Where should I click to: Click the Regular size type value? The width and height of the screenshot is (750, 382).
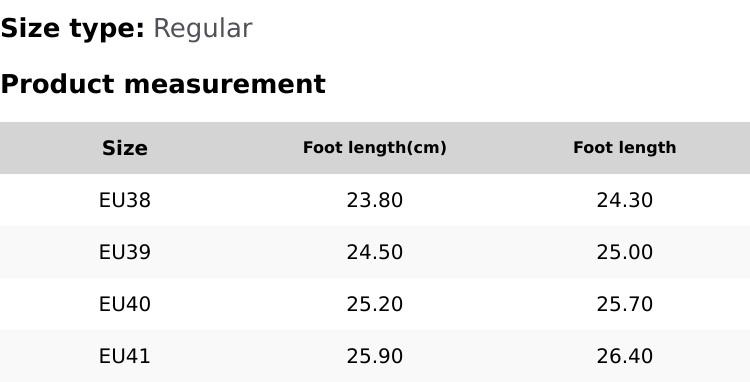202,29
